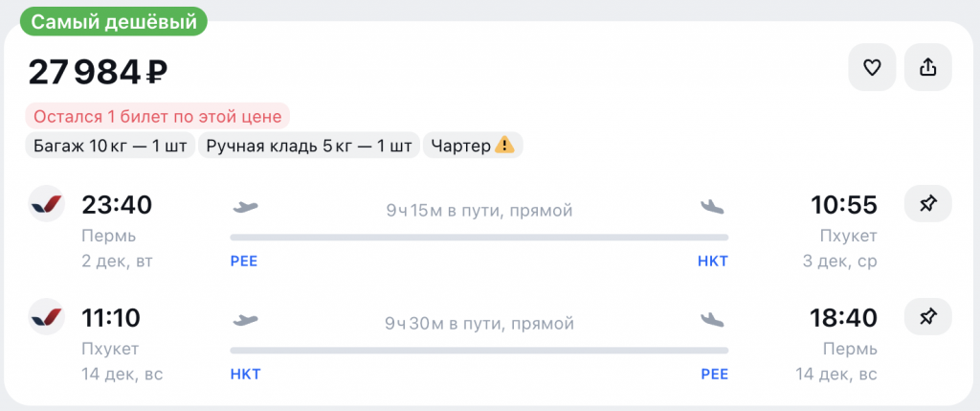Click the "Самый дешёвый" green badge
The image size is (980, 411).
114,21
